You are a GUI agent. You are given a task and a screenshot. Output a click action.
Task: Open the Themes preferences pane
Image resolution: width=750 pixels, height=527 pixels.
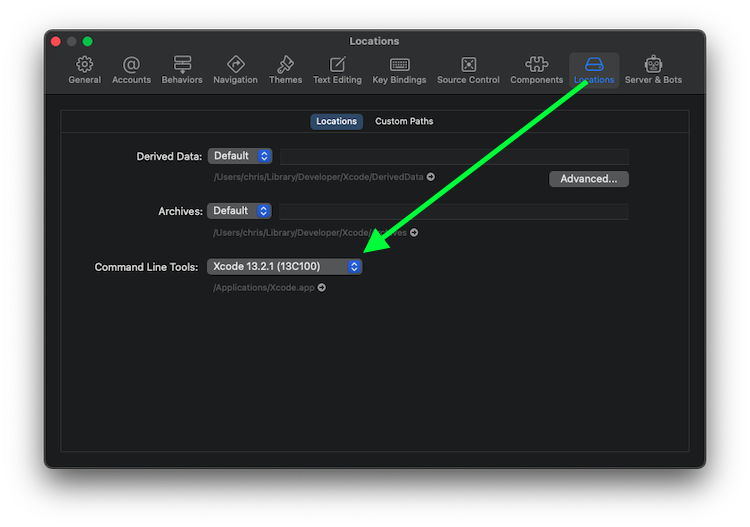(x=286, y=70)
